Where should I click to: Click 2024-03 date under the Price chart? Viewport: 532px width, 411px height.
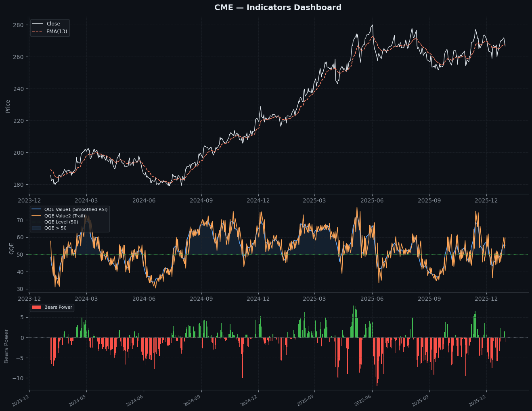point(86,200)
